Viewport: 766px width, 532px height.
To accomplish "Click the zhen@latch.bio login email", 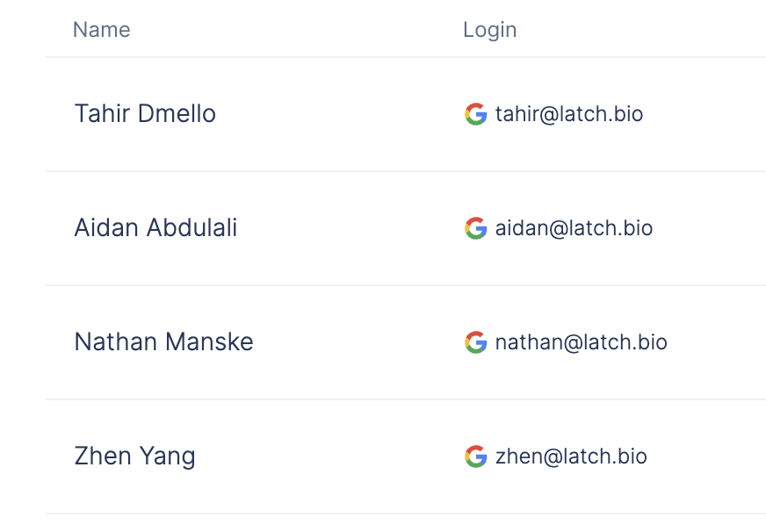I will pyautogui.click(x=571, y=457).
